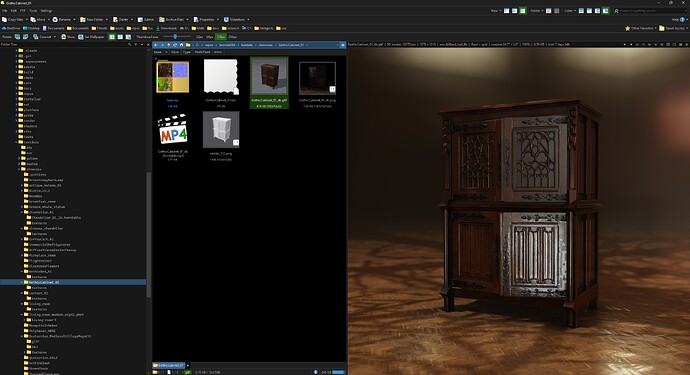Viewport: 690px width, 375px height.
Task: Open the Rename dropdown arrow
Action: click(74, 19)
